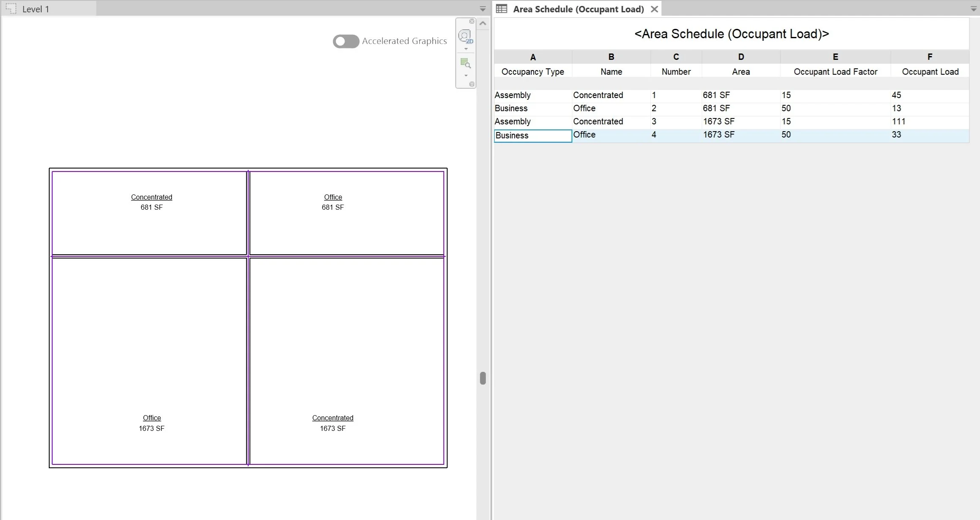
Task: Select column A header in schedule
Action: [533, 57]
